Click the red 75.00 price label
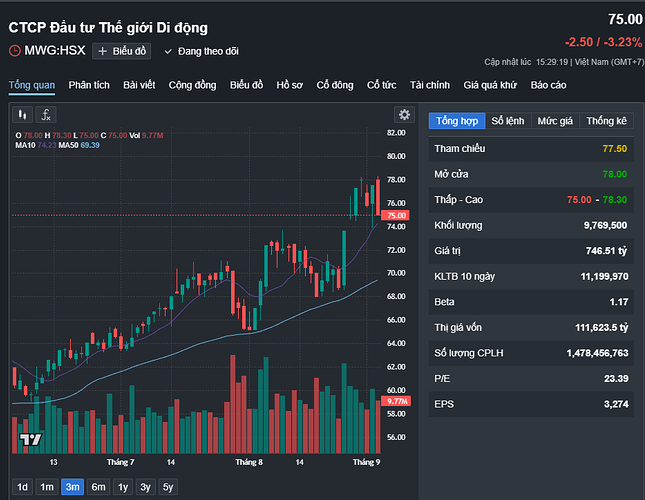The image size is (645, 500). [395, 215]
